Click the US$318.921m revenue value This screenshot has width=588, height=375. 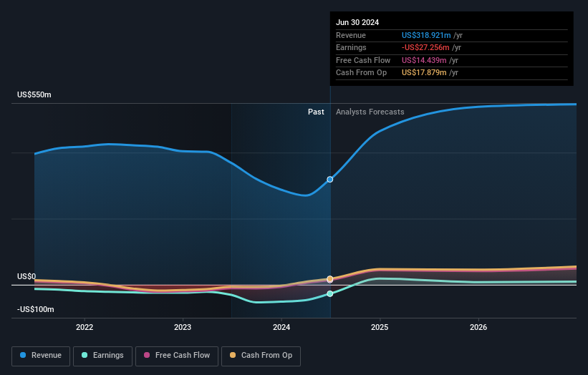tap(426, 35)
